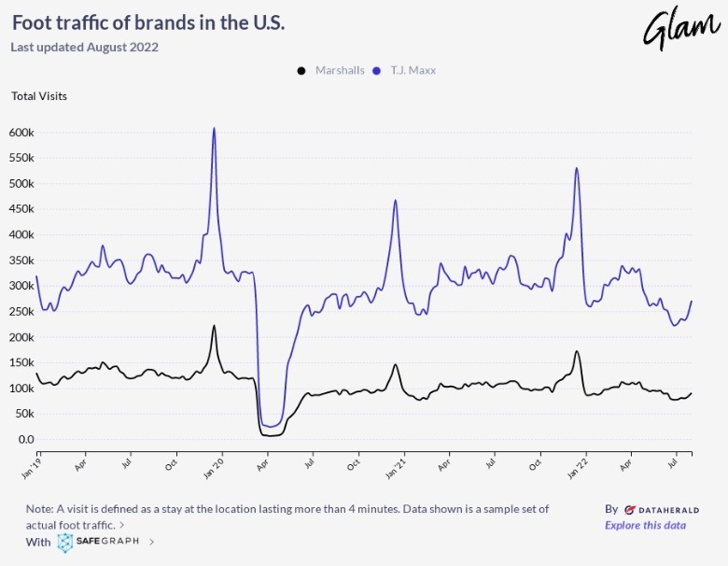Screen dimensions: 728x566
Task: Click the Total Visits axis title
Action: coord(39,96)
